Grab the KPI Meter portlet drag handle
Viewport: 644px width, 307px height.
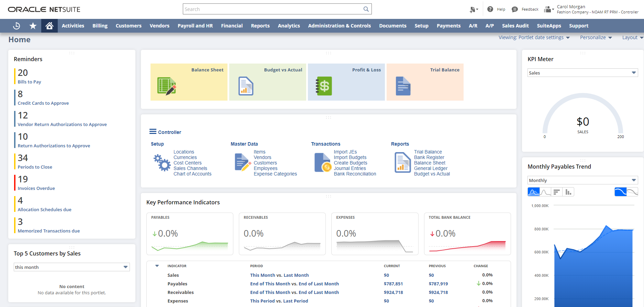(x=583, y=53)
